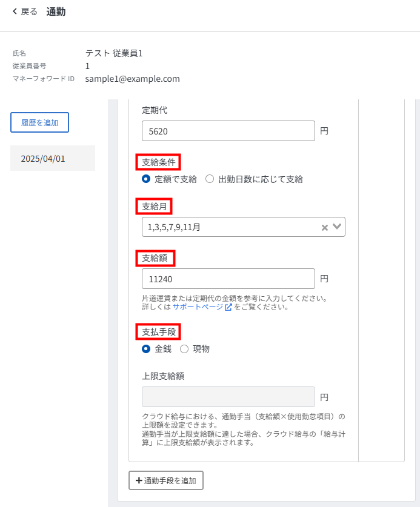Viewport: 420px width, 507px height.
Task: Click the 支給条件 section label
Action: pos(158,162)
